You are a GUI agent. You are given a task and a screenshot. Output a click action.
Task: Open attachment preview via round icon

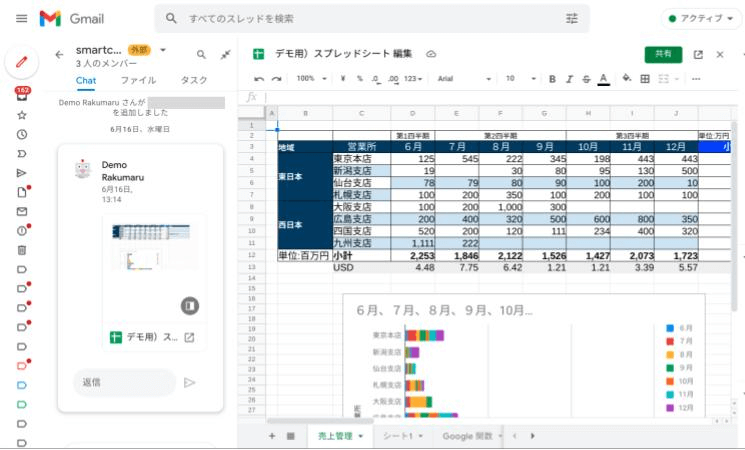[190, 306]
